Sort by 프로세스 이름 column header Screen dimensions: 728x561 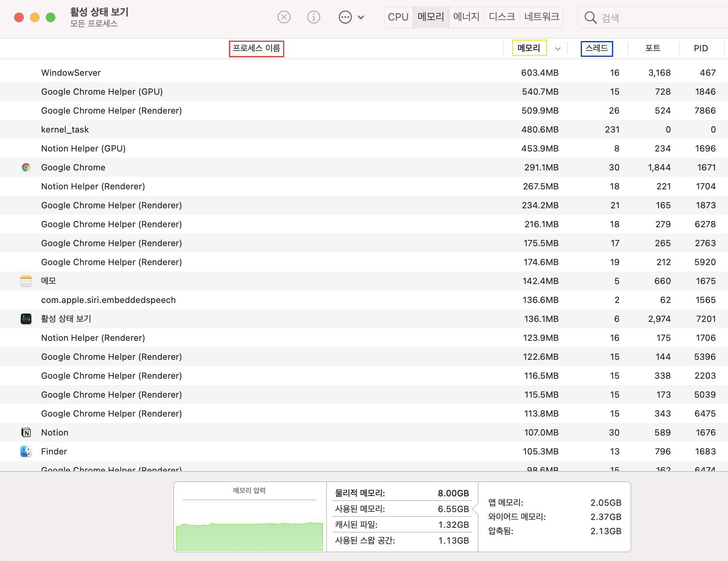coord(256,49)
